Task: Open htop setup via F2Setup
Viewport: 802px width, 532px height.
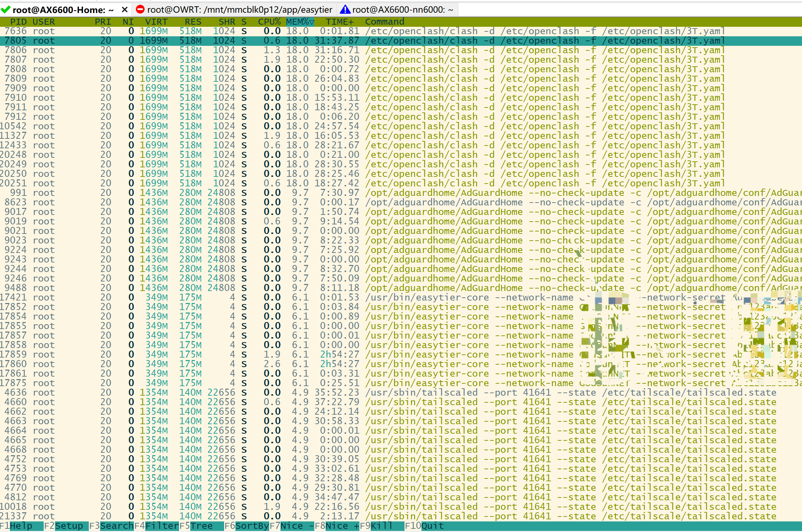Action: (x=63, y=526)
